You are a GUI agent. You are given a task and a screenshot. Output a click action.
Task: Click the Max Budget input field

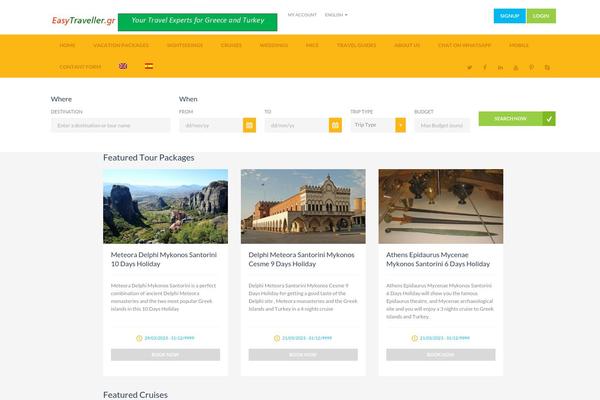point(442,125)
